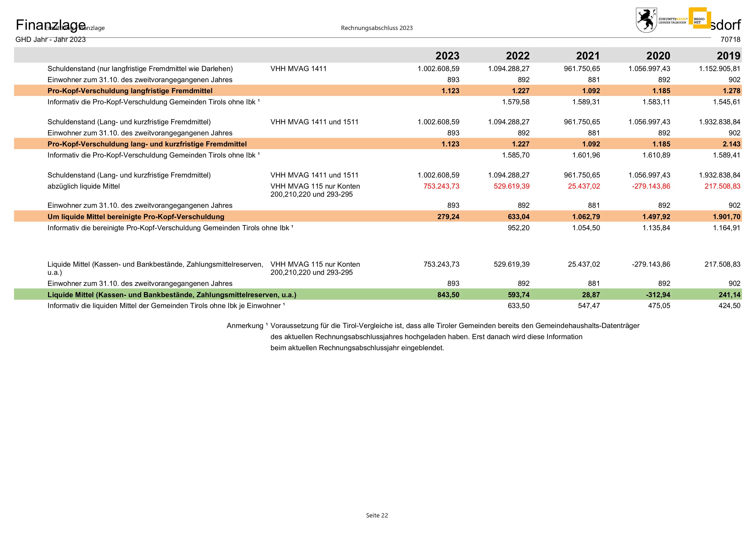Click the orange Pro-Kopf-Verschuldung langfristige Fremdmittel row
756x535 pixels.
tap(130, 91)
